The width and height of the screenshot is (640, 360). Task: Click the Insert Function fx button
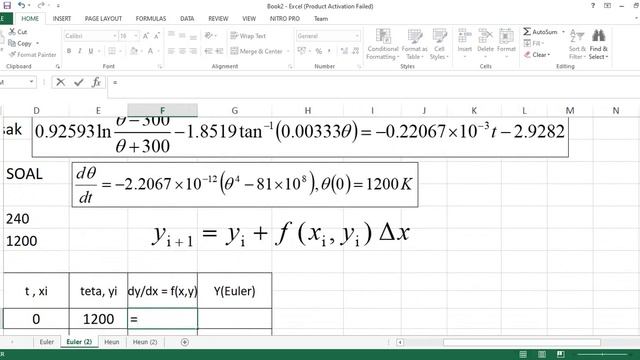96,82
